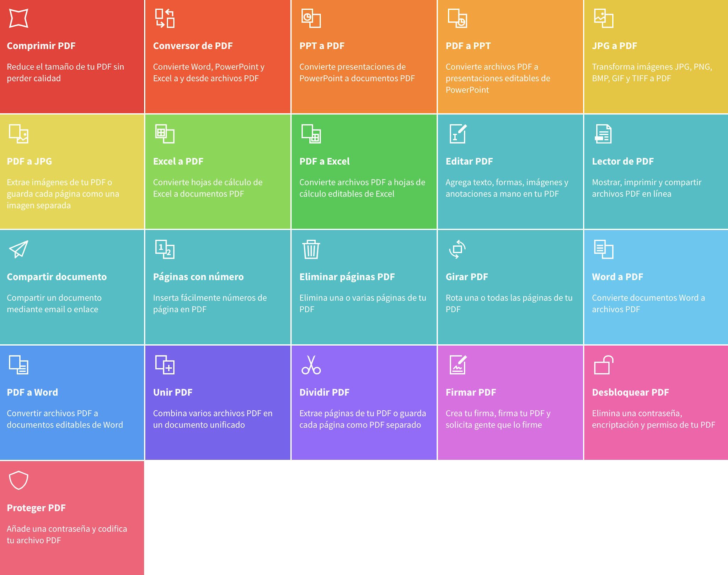Click the "Unir PDF" title
Viewport: 728px width, 575px height.
(x=173, y=393)
